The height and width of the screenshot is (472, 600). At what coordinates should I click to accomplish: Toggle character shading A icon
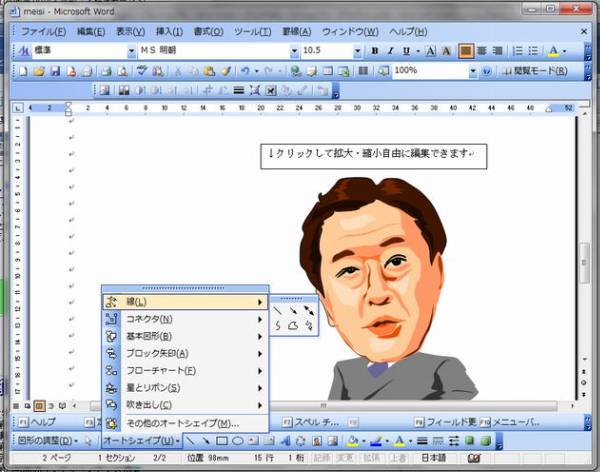446,51
